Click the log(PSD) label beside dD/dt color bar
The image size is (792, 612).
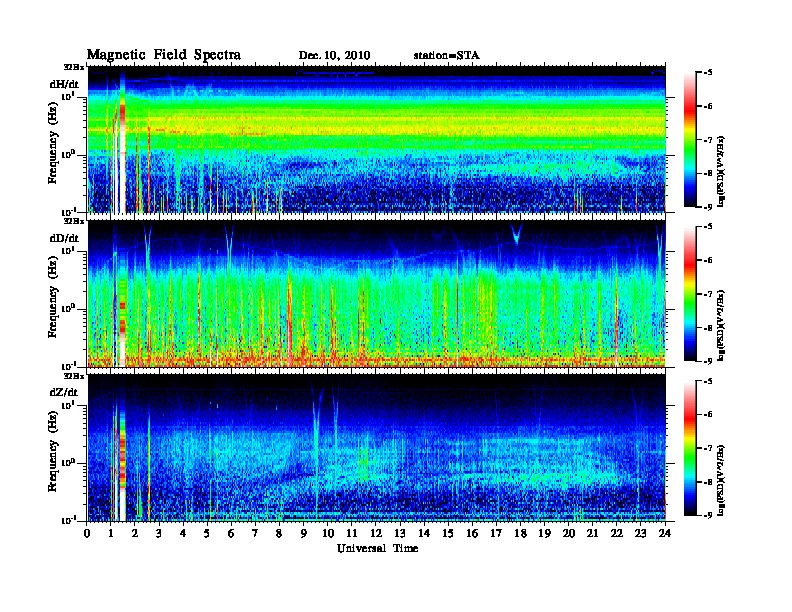(x=722, y=325)
